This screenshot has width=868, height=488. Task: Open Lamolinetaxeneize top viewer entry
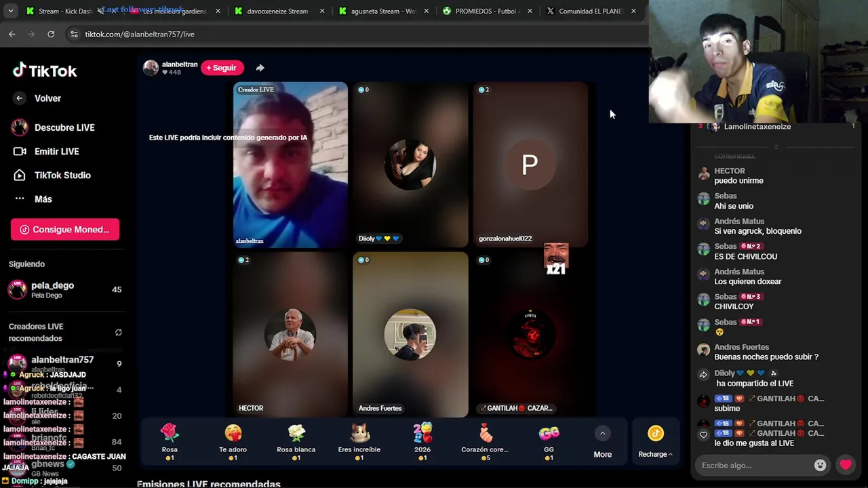pos(777,127)
